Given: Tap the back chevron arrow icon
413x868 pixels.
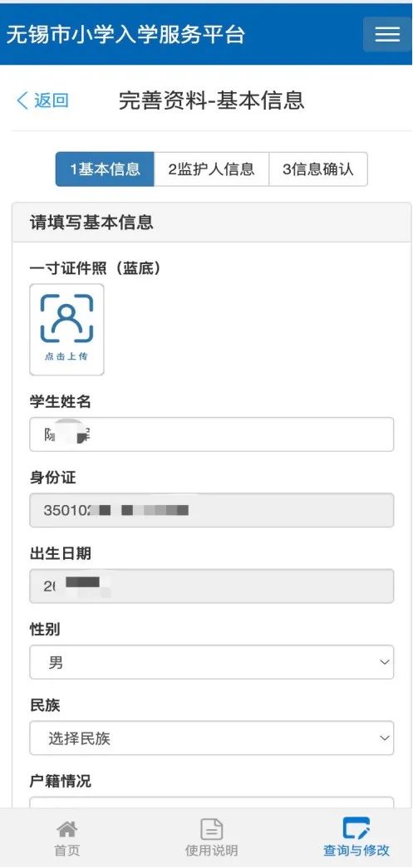Looking at the screenshot, I should tap(22, 101).
